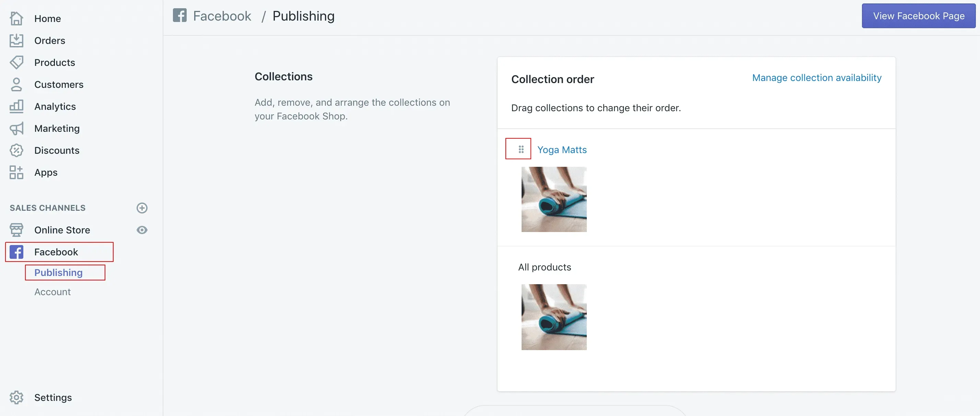
Task: Open Manage collection availability
Action: point(816,78)
